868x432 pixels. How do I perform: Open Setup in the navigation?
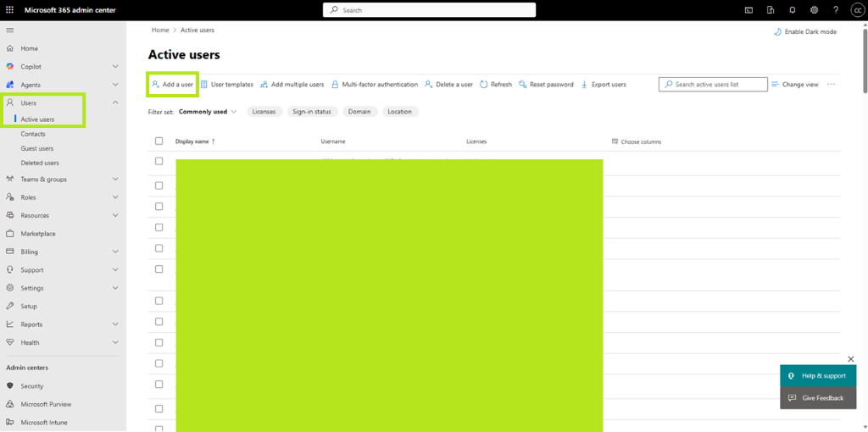29,306
